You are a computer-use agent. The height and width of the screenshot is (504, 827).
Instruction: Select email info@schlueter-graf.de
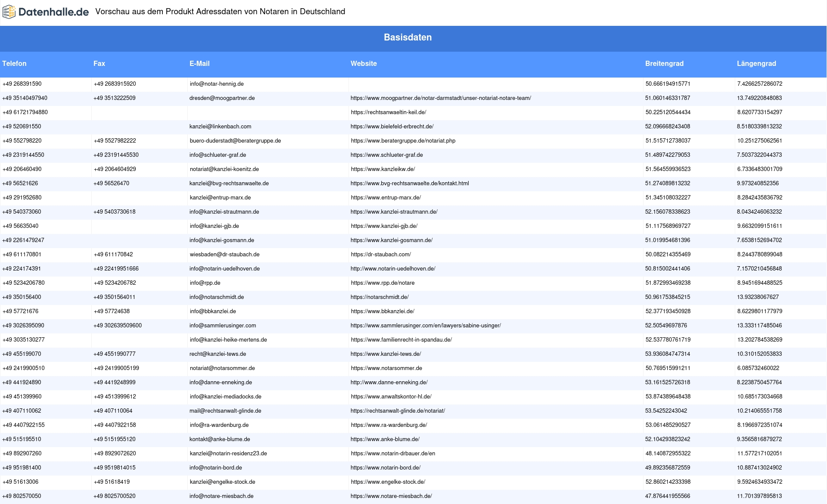218,155
